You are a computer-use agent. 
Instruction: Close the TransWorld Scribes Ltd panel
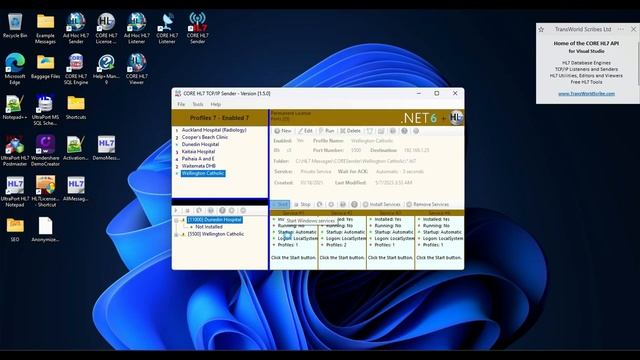[633, 29]
